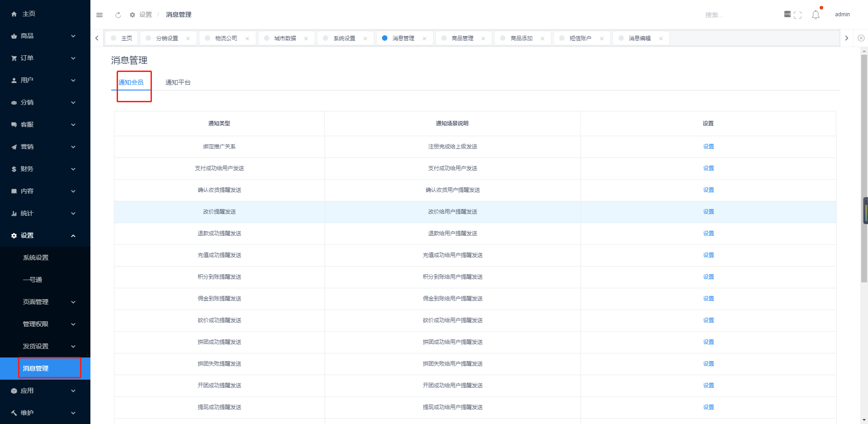Switch to the 通知会员 tab
This screenshot has width=868, height=424.
(x=131, y=82)
